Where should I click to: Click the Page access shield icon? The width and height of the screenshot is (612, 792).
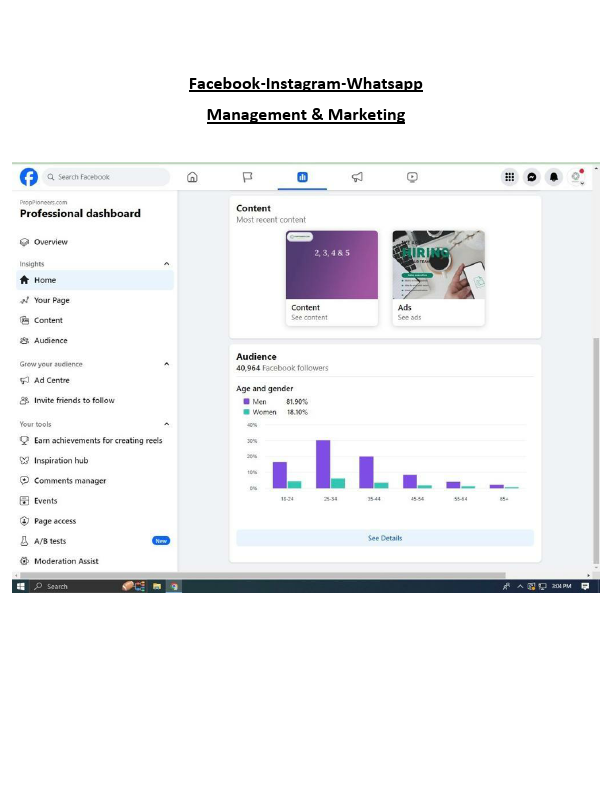point(24,521)
